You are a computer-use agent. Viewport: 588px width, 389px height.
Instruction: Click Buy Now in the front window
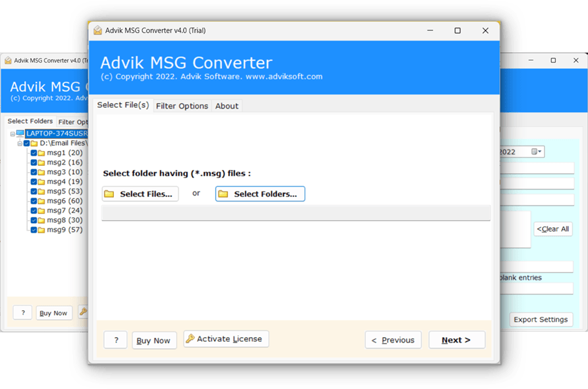(154, 340)
